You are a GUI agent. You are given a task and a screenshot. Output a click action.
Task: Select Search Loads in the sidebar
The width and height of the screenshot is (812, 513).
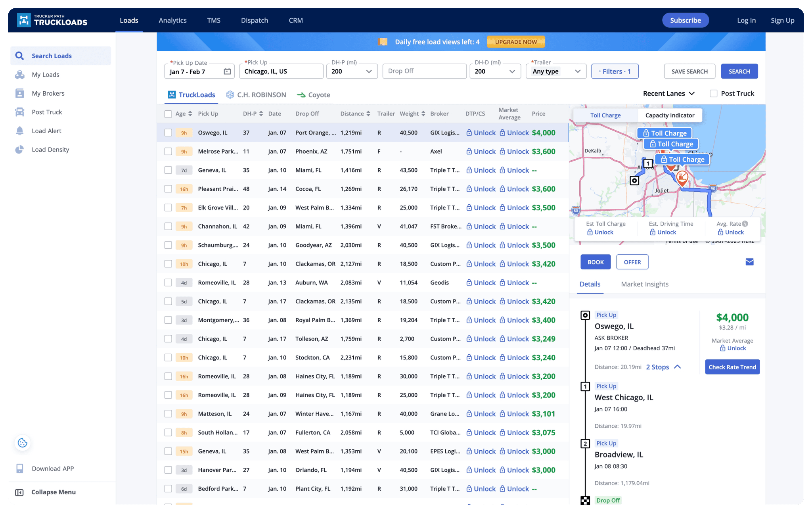pos(51,56)
